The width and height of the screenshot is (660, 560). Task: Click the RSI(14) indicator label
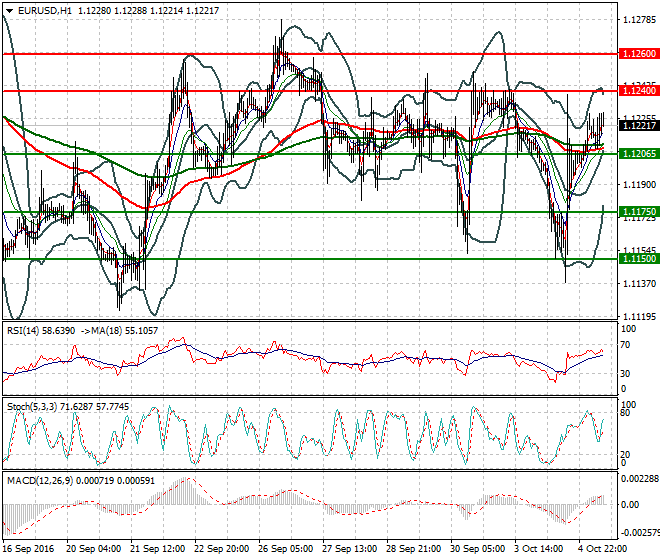point(24,331)
